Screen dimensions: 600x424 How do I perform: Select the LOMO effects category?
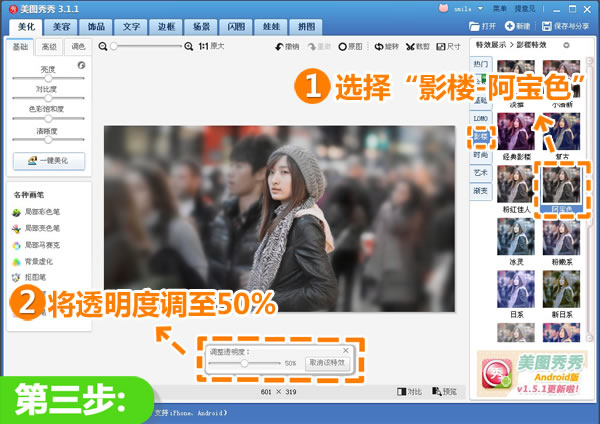[481, 118]
